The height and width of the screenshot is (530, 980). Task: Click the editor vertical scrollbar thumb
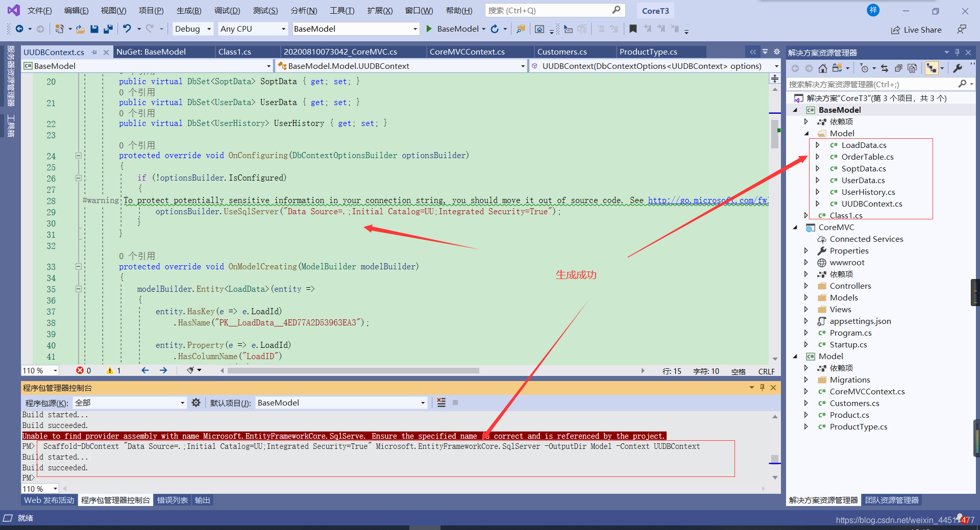pos(775,134)
